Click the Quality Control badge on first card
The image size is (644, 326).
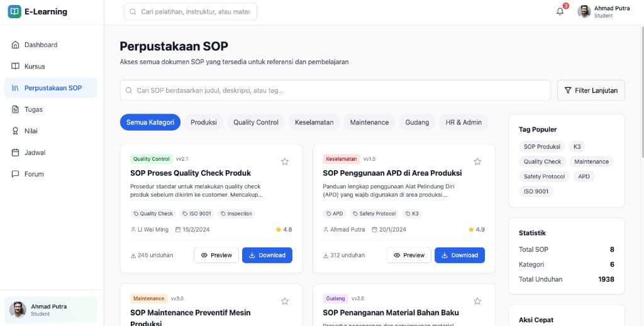point(151,159)
